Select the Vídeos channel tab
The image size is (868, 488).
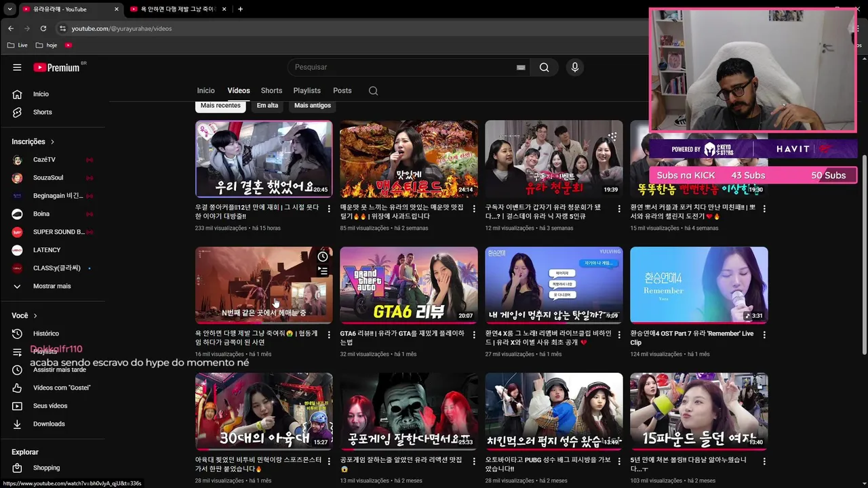click(239, 91)
